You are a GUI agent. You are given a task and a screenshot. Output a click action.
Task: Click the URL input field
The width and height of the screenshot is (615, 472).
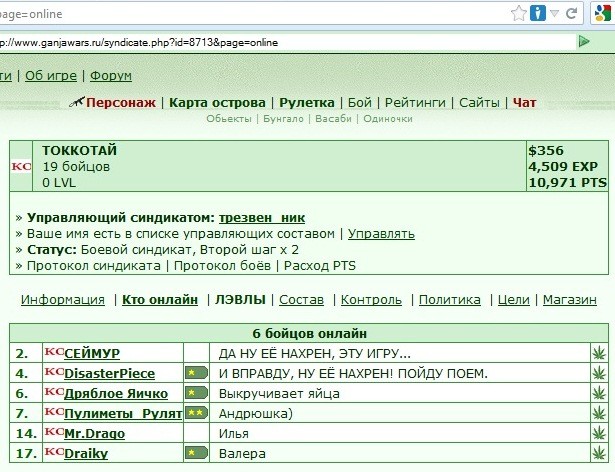(x=287, y=42)
